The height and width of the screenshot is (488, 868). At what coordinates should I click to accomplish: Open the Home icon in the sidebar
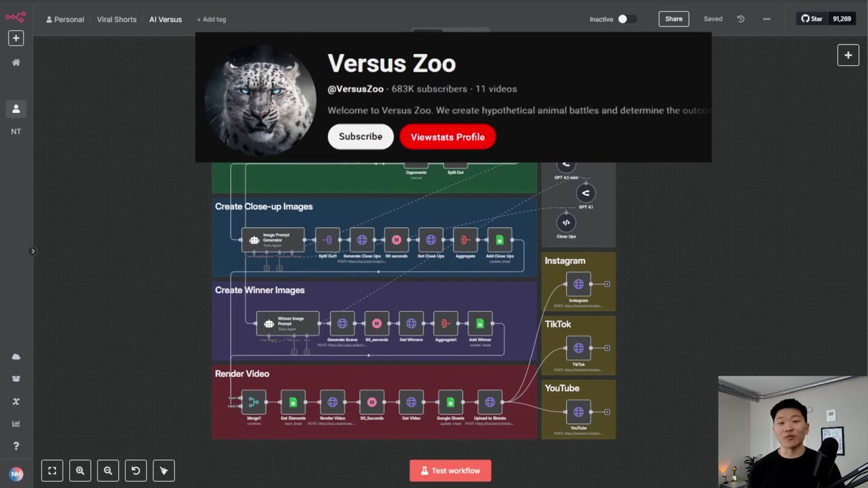point(16,63)
